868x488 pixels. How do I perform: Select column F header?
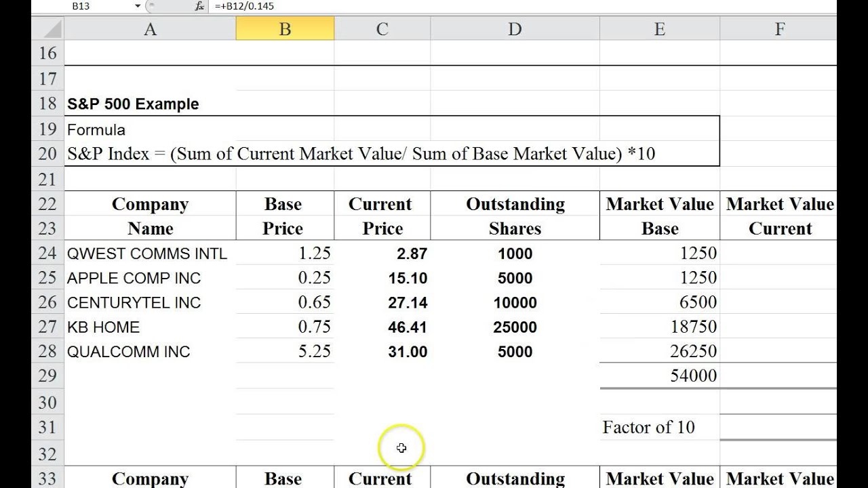pyautogui.click(x=778, y=29)
